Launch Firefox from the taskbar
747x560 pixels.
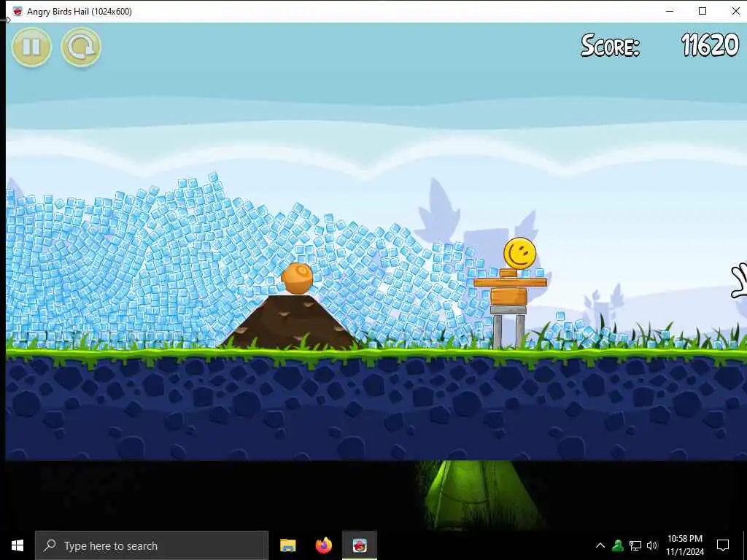pos(324,545)
